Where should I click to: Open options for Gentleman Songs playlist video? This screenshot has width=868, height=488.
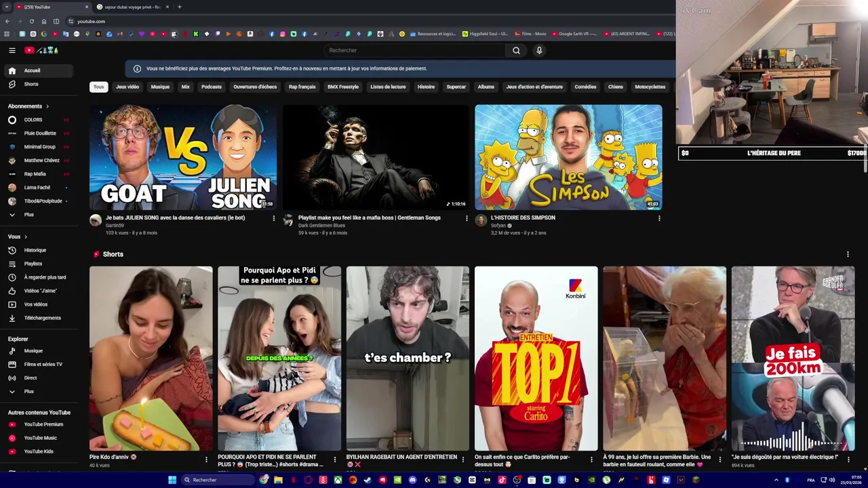coord(467,218)
